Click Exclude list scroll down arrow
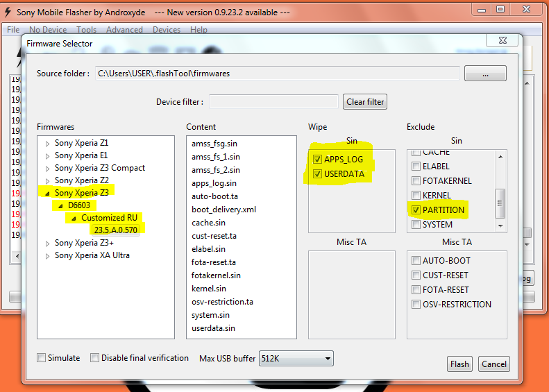This screenshot has height=392, width=549. click(500, 225)
